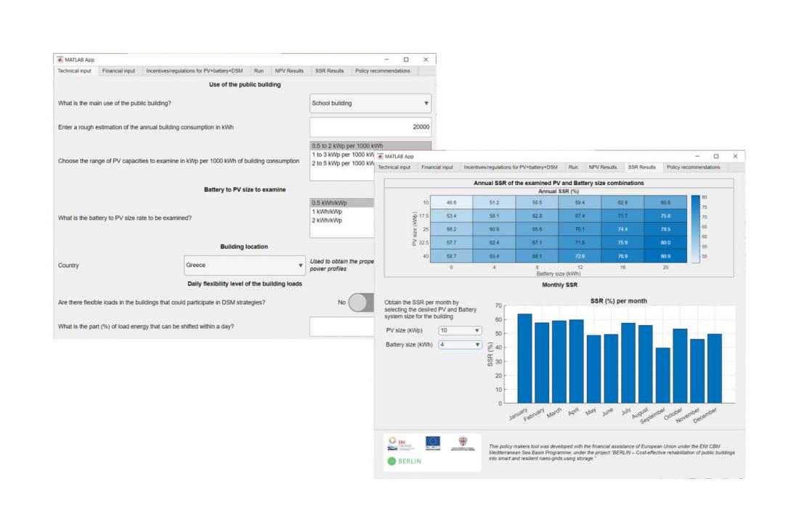The height and width of the screenshot is (532, 799).
Task: Open Policy recommendations tab in front window
Action: coord(693,167)
